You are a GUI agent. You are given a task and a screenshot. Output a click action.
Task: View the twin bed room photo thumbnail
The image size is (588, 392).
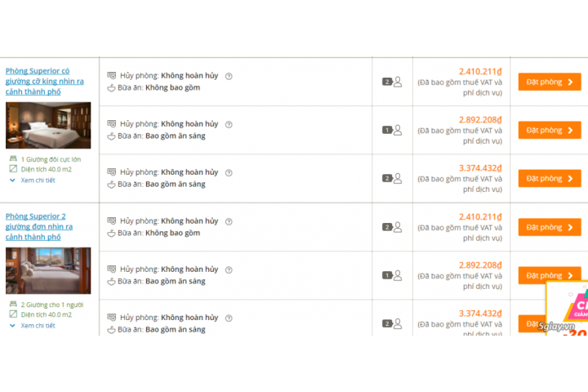(x=48, y=270)
